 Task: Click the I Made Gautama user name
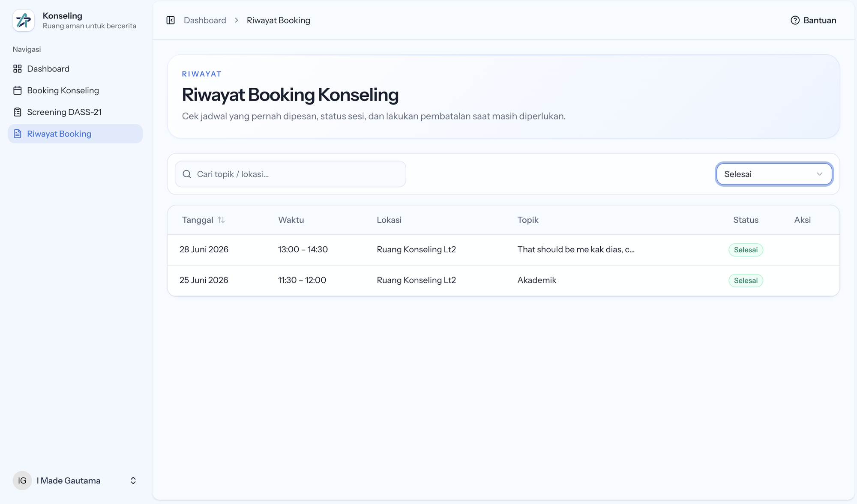tap(69, 480)
